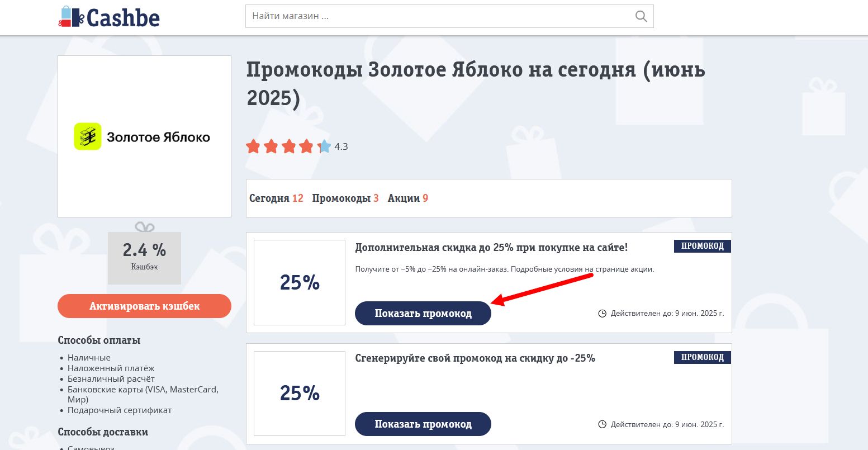Click the clock icon in the 'Сгенерируйте' offer
Viewport: 868px width, 450px height.
click(603, 425)
